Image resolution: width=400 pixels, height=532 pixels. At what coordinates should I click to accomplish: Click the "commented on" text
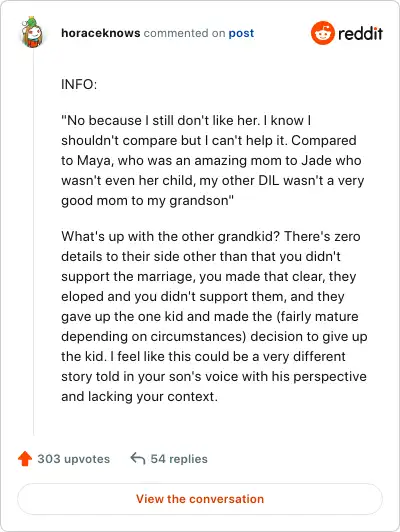[x=184, y=33]
